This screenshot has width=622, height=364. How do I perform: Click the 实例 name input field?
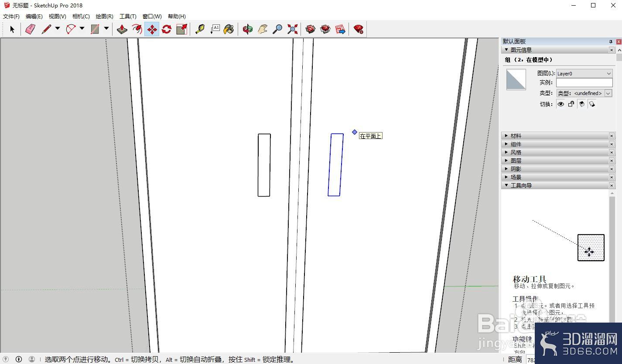(584, 83)
